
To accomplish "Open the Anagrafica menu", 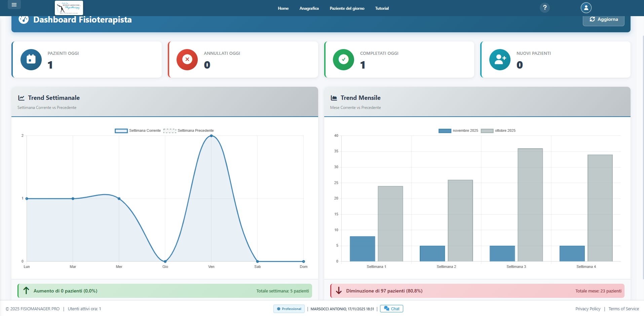I will [309, 8].
